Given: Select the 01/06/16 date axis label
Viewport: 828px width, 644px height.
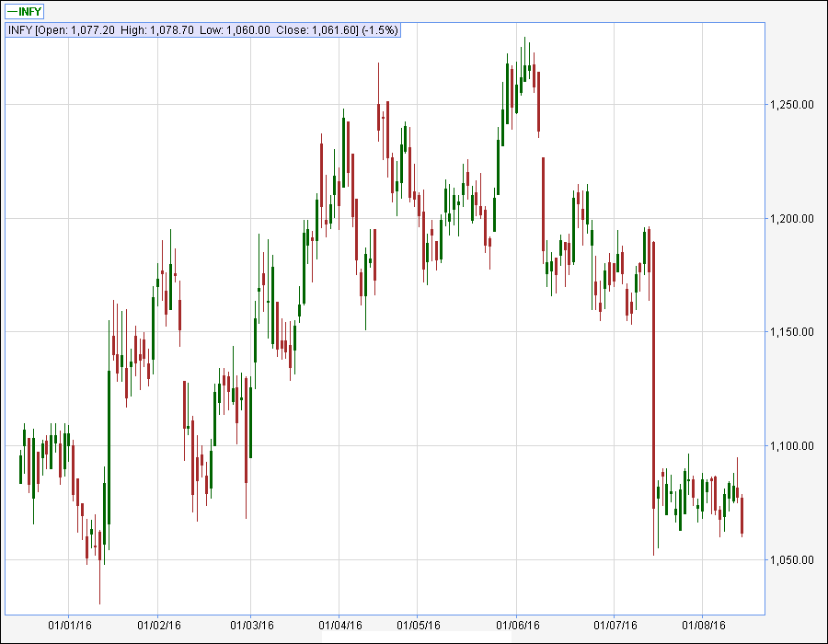Looking at the screenshot, I should 517,625.
